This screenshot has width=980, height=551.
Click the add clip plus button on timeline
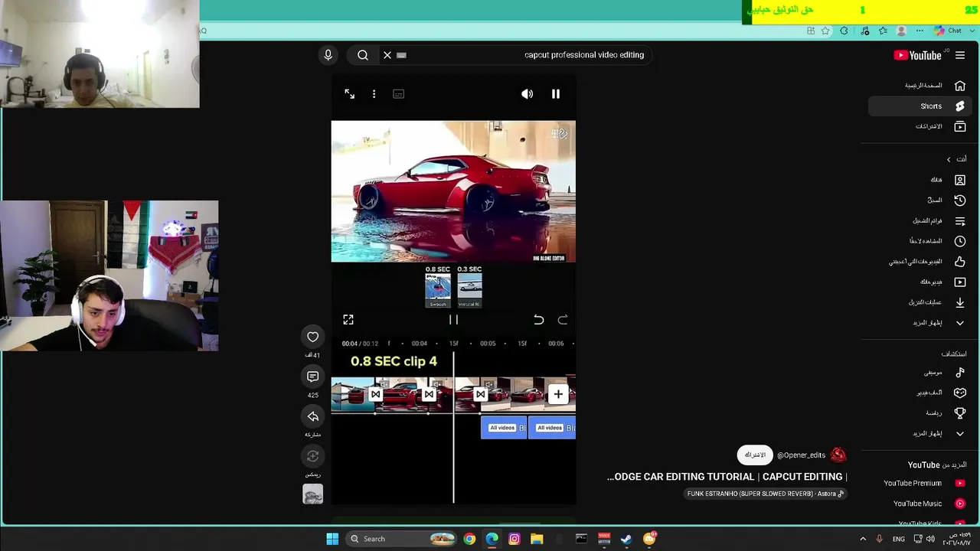(558, 395)
